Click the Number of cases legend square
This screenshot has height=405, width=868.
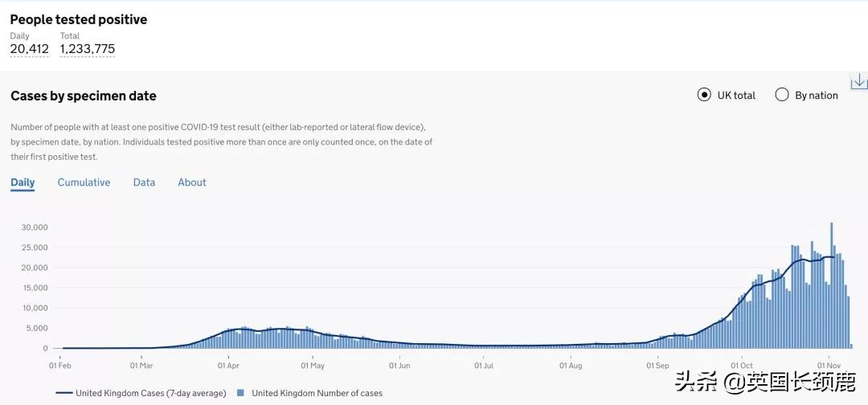(240, 393)
